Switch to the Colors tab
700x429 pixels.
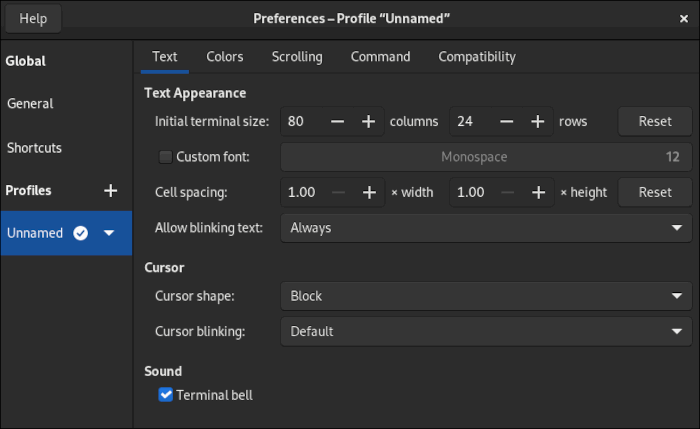pyautogui.click(x=225, y=57)
